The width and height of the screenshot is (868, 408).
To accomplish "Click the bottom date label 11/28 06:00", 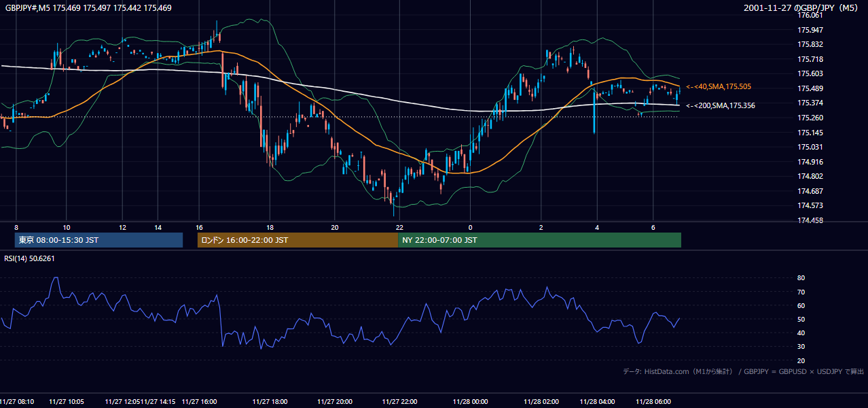I will (x=653, y=402).
